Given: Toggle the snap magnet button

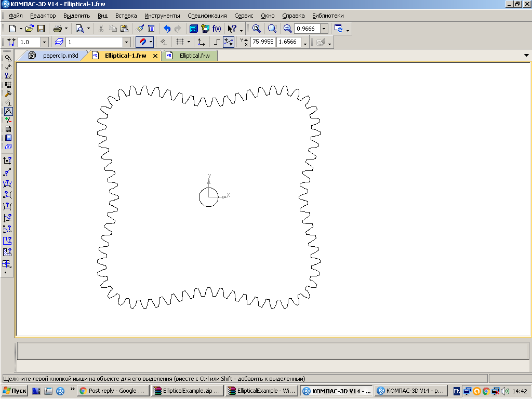Looking at the screenshot, I should tap(142, 42).
